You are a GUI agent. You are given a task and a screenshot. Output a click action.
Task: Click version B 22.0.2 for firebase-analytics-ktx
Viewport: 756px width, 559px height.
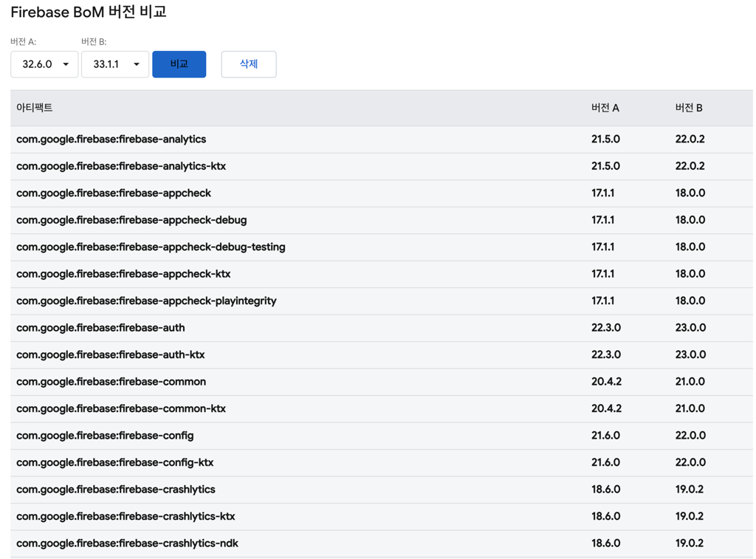pos(690,166)
